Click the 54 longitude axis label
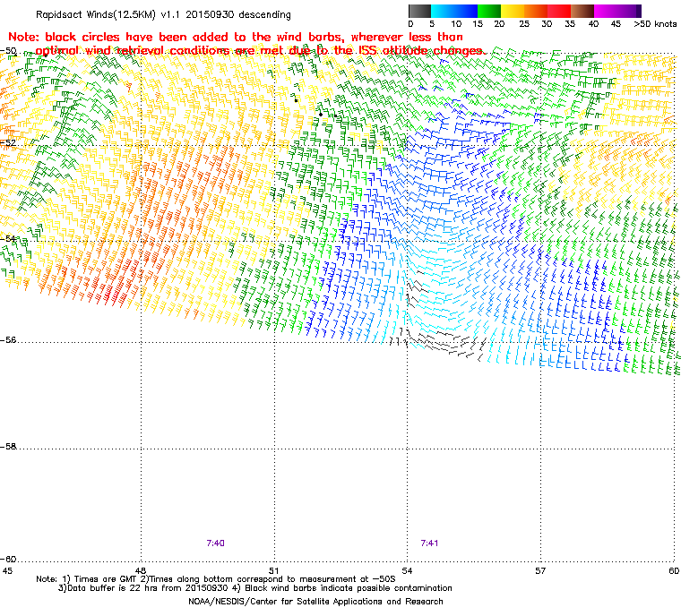The image size is (681, 616). coord(407,570)
